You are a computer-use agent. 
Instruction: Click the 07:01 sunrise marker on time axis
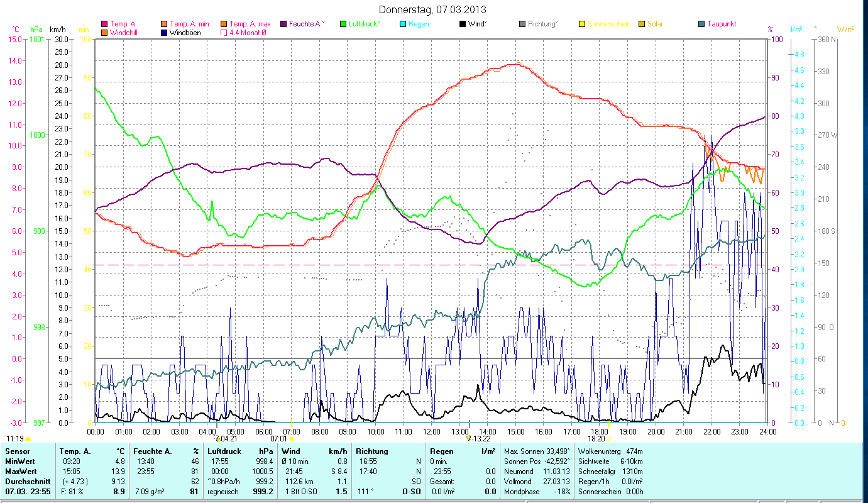pyautogui.click(x=278, y=438)
